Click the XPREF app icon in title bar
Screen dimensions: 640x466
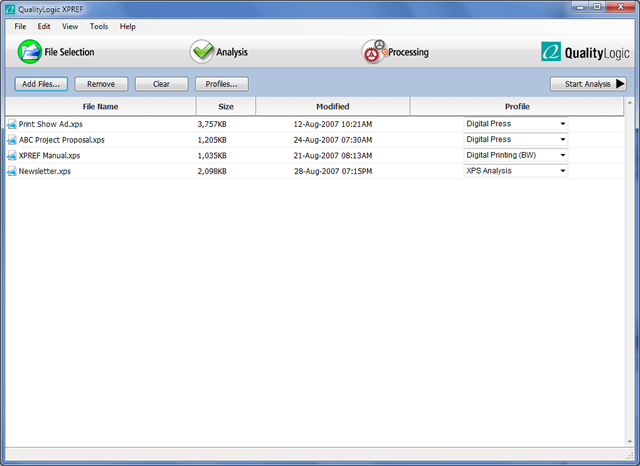pyautogui.click(x=10, y=9)
